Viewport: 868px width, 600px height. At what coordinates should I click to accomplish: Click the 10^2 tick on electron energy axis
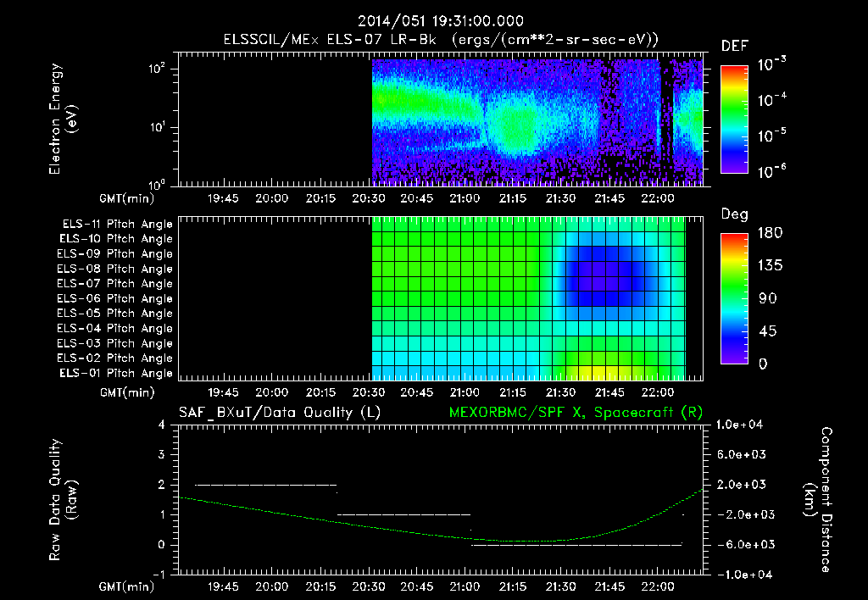157,69
